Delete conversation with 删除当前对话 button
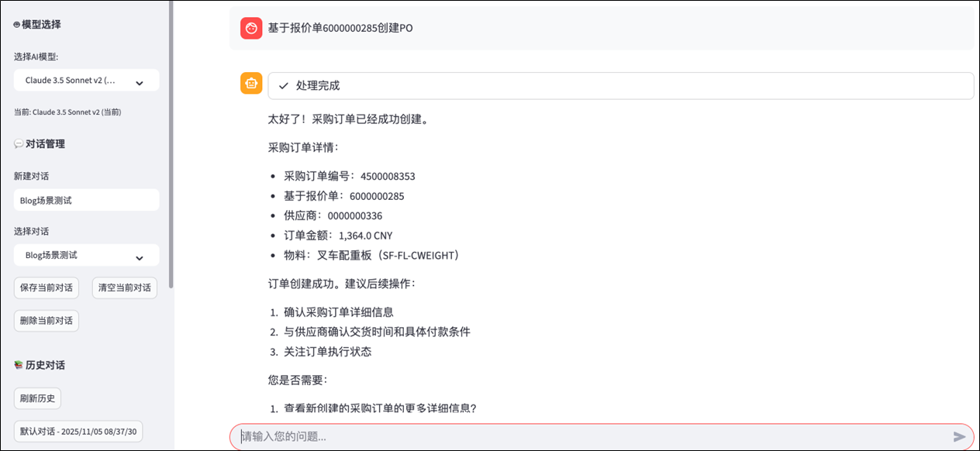Viewport: 980px width, 451px height. click(47, 321)
